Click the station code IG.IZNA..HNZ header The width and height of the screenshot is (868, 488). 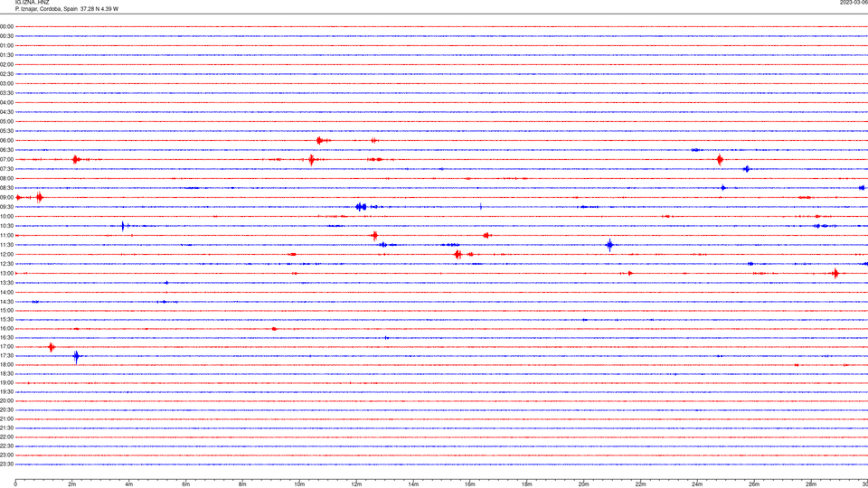tap(33, 3)
